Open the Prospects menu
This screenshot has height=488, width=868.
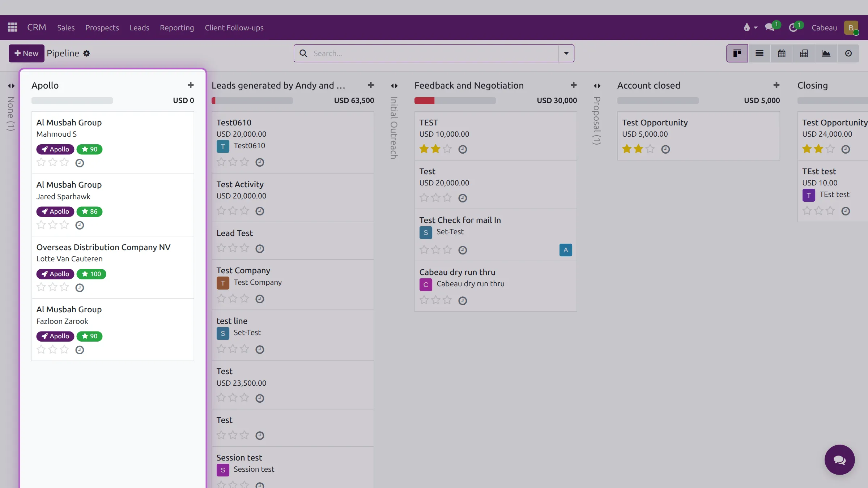[102, 27]
